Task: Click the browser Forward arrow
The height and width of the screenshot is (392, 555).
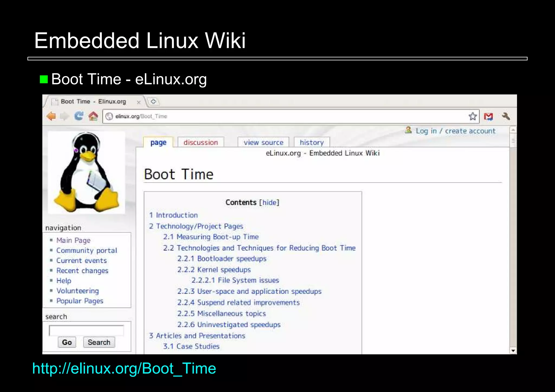Action: pyautogui.click(x=64, y=116)
